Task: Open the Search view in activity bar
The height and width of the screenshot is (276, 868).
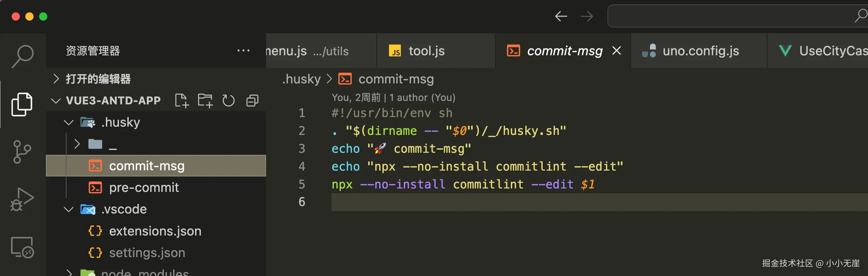Action: tap(23, 56)
